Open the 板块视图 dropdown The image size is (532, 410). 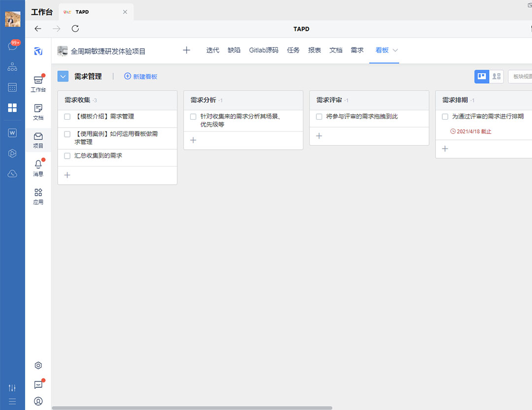520,77
